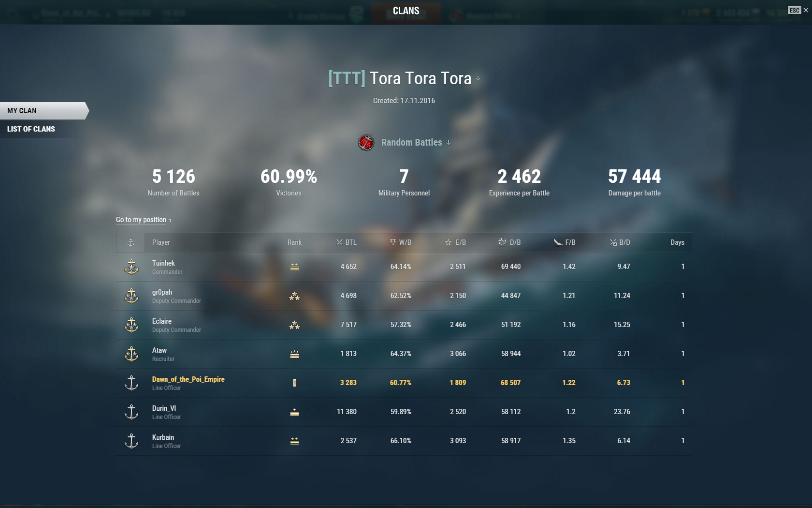
Task: Sort by W/B win rate column
Action: 401,242
